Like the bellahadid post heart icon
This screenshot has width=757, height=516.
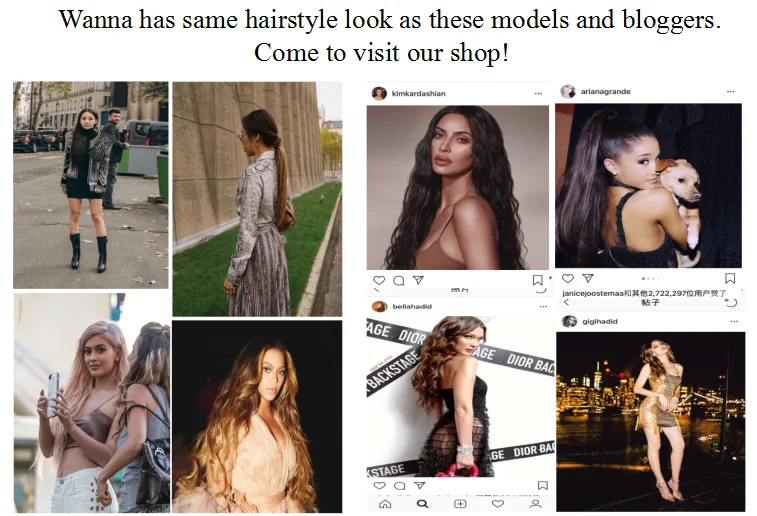[x=379, y=485]
